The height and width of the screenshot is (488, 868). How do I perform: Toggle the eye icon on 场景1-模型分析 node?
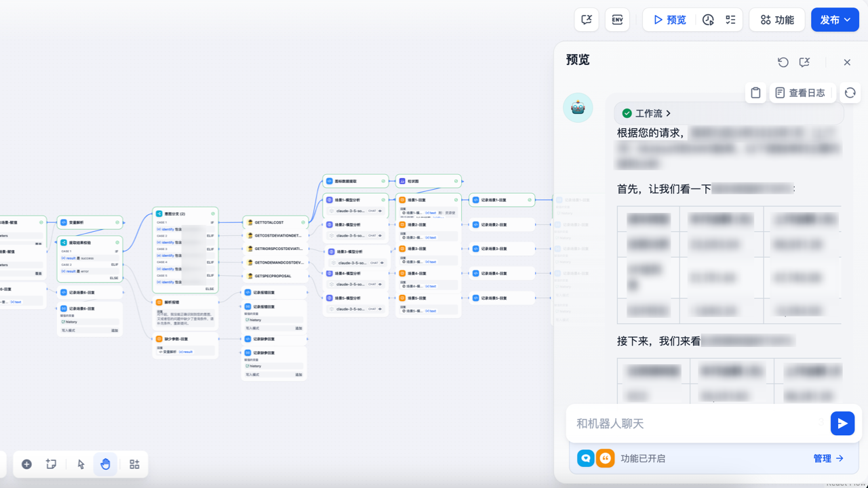click(380, 211)
